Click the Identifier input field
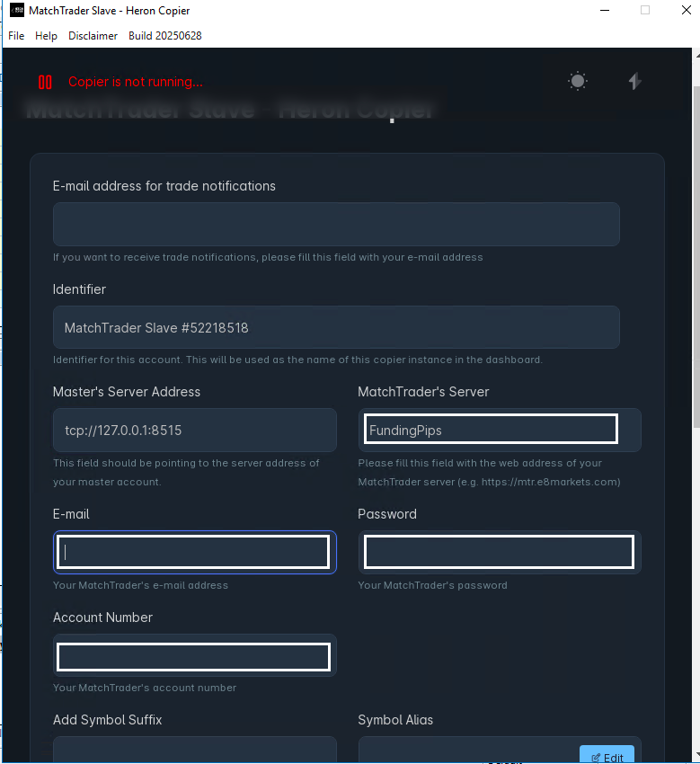700x764 pixels. point(336,327)
